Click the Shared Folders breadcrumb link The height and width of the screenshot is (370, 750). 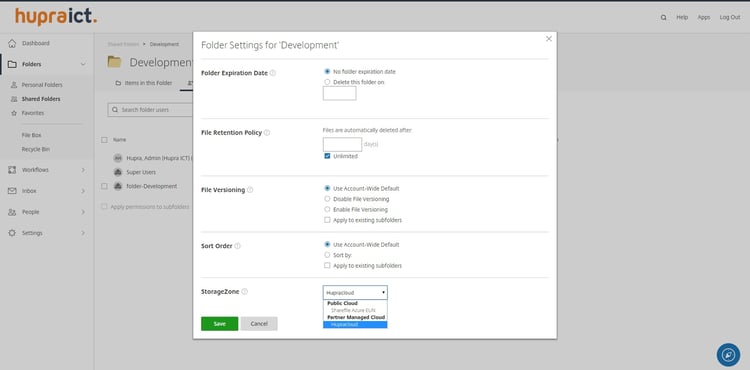123,44
